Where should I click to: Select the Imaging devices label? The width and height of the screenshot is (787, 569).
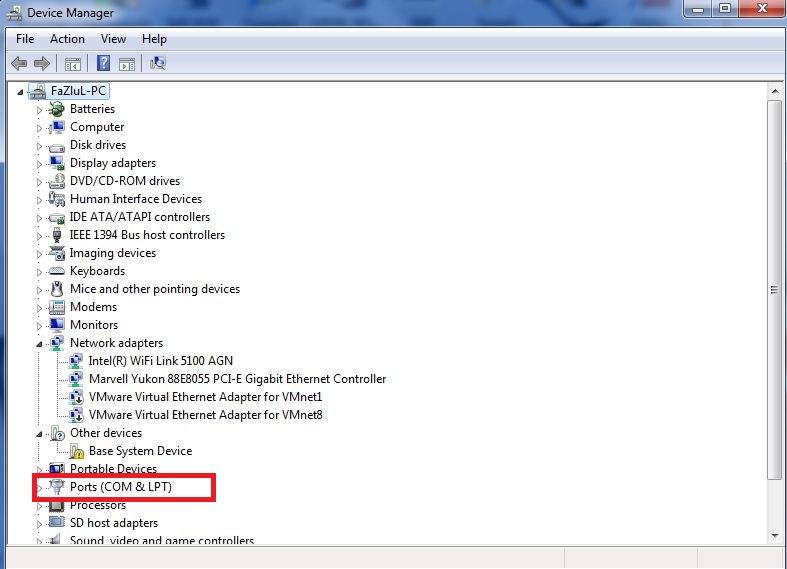[x=112, y=253]
